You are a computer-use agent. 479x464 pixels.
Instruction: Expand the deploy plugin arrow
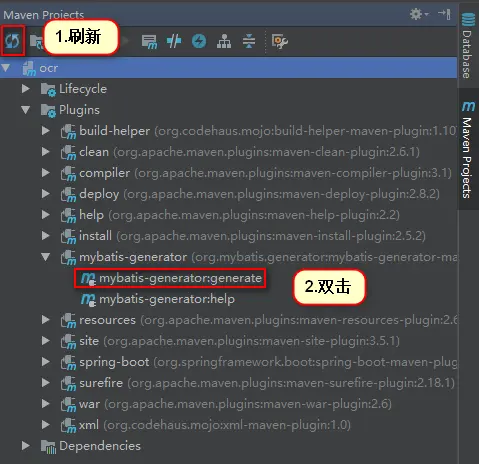point(46,194)
